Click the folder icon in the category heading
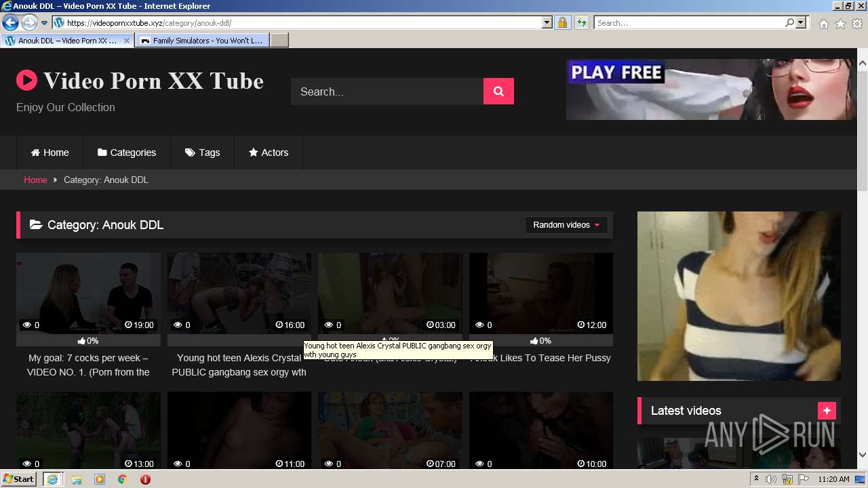Image resolution: width=868 pixels, height=488 pixels. click(x=36, y=225)
